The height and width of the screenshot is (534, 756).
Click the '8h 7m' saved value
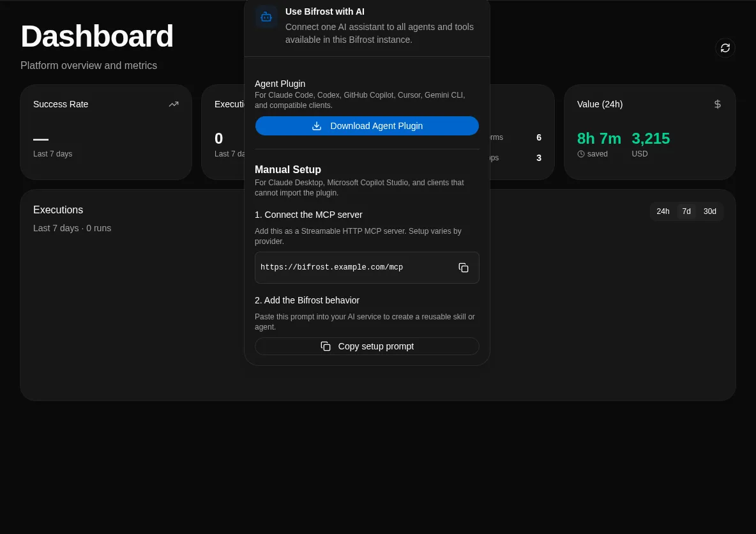tap(599, 139)
